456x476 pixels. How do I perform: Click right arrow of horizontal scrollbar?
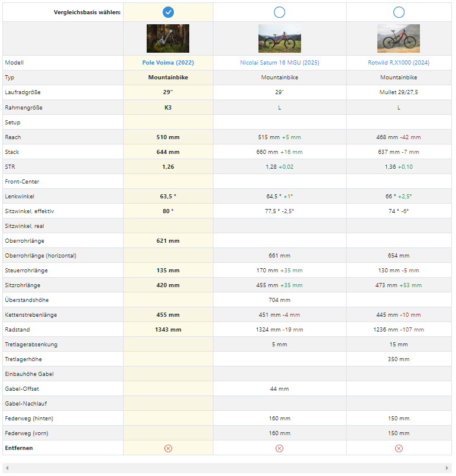(447, 468)
